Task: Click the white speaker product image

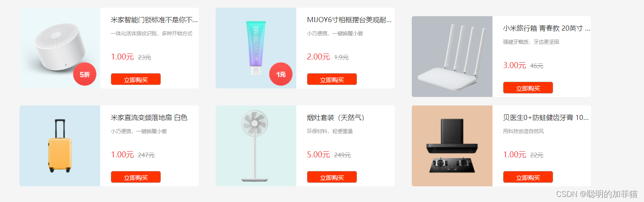Action: (x=60, y=48)
